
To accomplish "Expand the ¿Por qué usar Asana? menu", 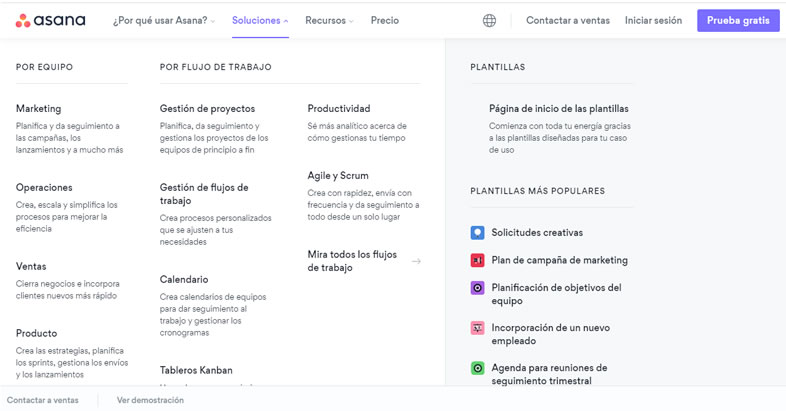I will pyautogui.click(x=164, y=21).
